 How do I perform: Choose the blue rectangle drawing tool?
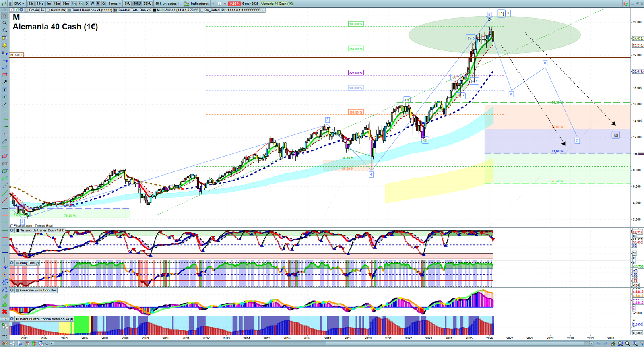point(5,67)
